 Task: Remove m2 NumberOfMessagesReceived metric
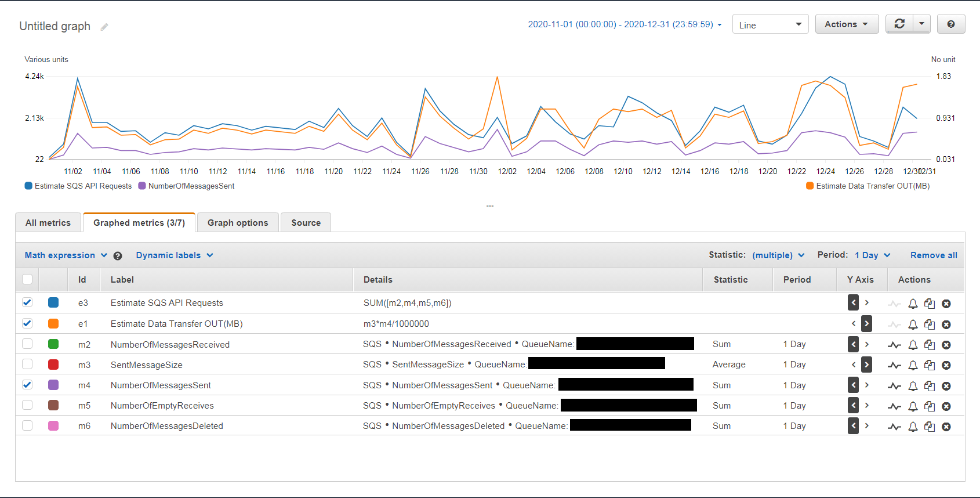coord(946,345)
